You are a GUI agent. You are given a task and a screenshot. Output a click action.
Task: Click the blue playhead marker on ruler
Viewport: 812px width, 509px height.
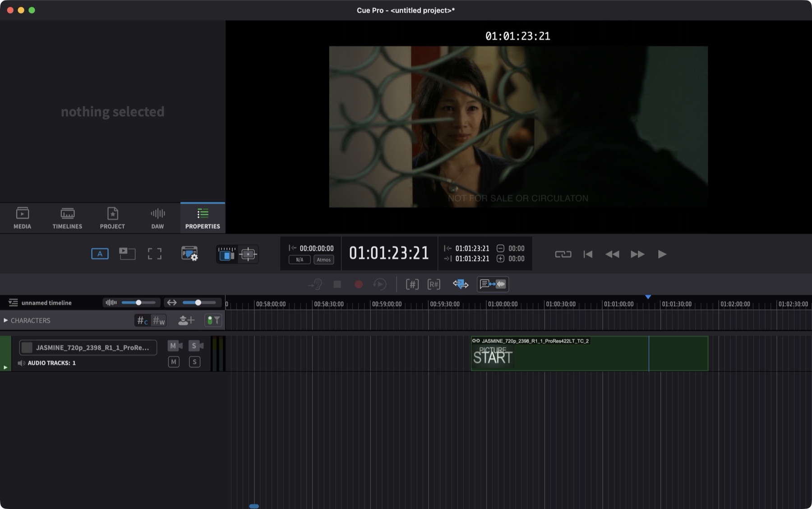click(648, 297)
